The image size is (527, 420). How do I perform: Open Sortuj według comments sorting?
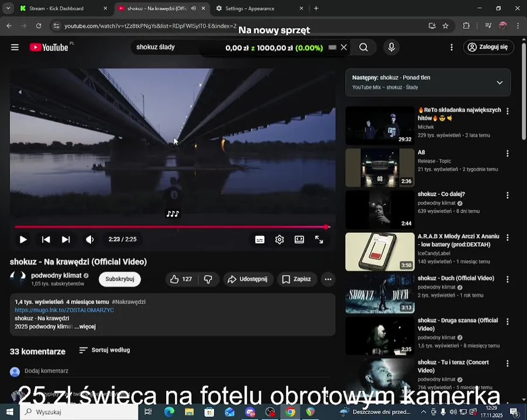[x=104, y=350]
